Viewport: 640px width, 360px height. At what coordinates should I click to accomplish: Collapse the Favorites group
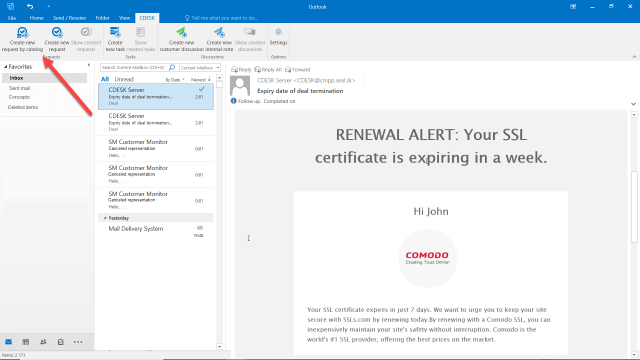(x=6, y=67)
